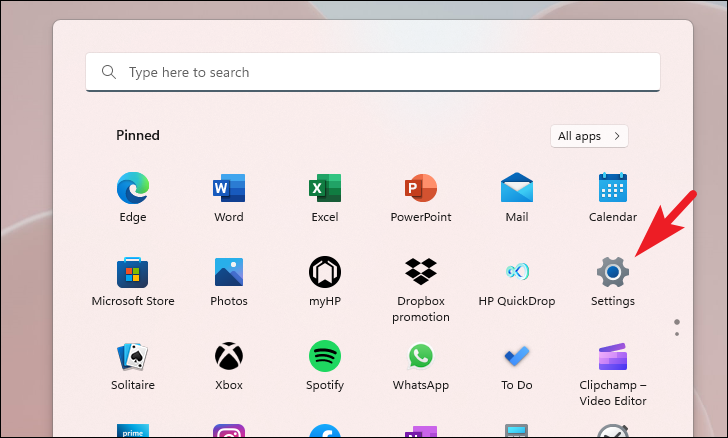Launch the Xbox app

[x=229, y=366]
